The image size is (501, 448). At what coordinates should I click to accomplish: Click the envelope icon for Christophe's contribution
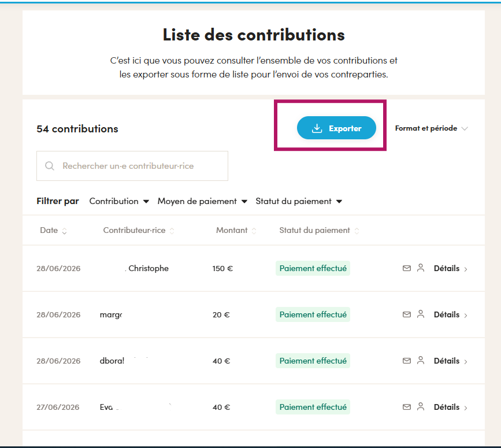pyautogui.click(x=406, y=268)
